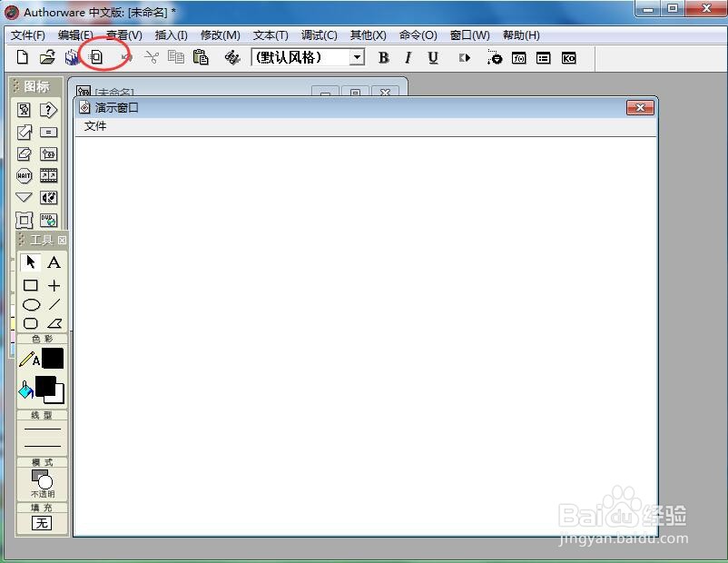Open the 查看(V) menu
Image resolution: width=728 pixels, height=563 pixels.
[124, 35]
